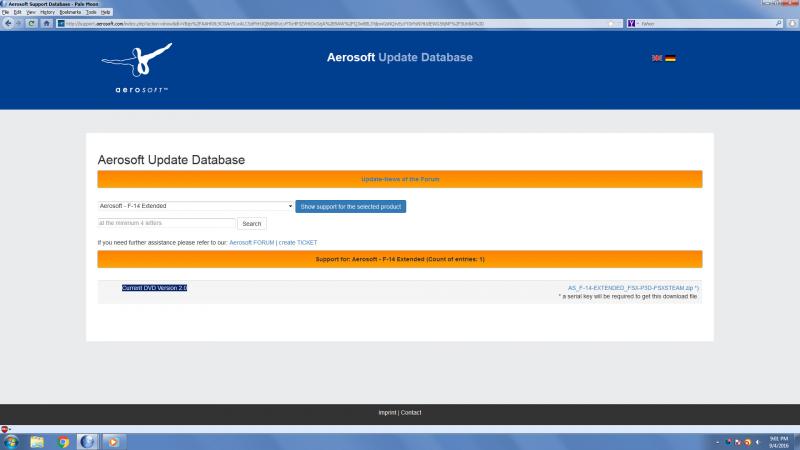This screenshot has height=450, width=800.
Task: Open the Bookmarks menu
Action: click(70, 12)
